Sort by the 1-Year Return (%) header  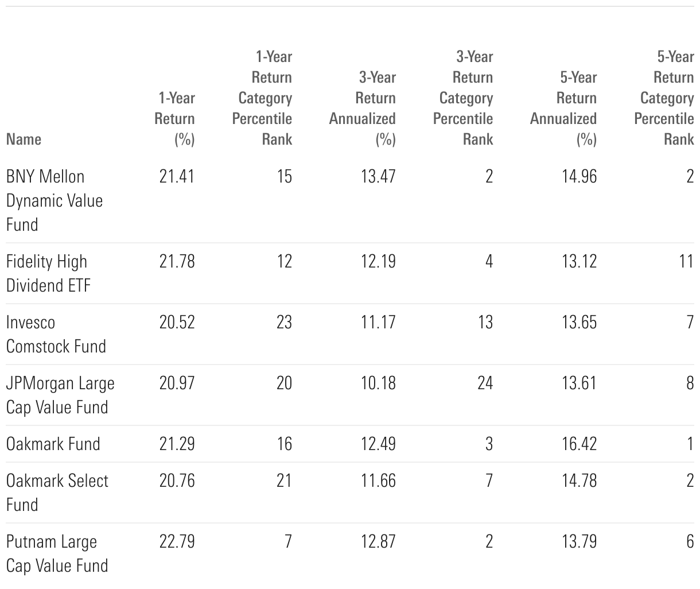[x=175, y=118]
